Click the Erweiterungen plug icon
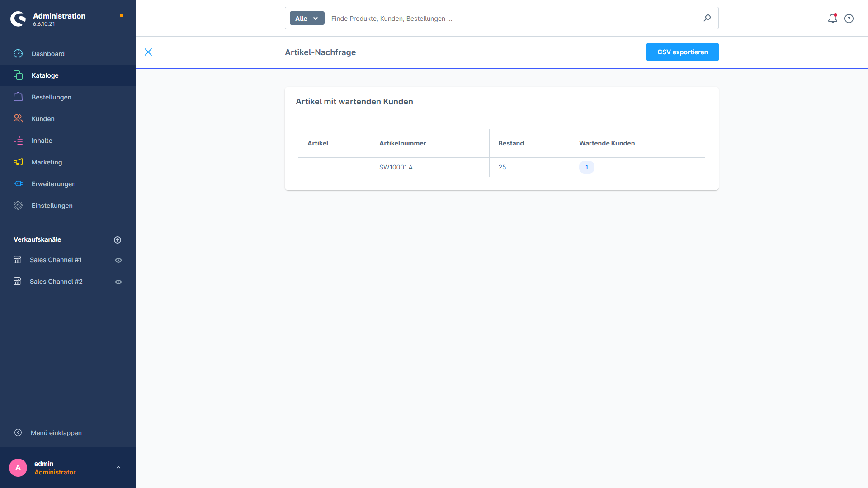Image resolution: width=868 pixels, height=488 pixels. click(x=18, y=183)
